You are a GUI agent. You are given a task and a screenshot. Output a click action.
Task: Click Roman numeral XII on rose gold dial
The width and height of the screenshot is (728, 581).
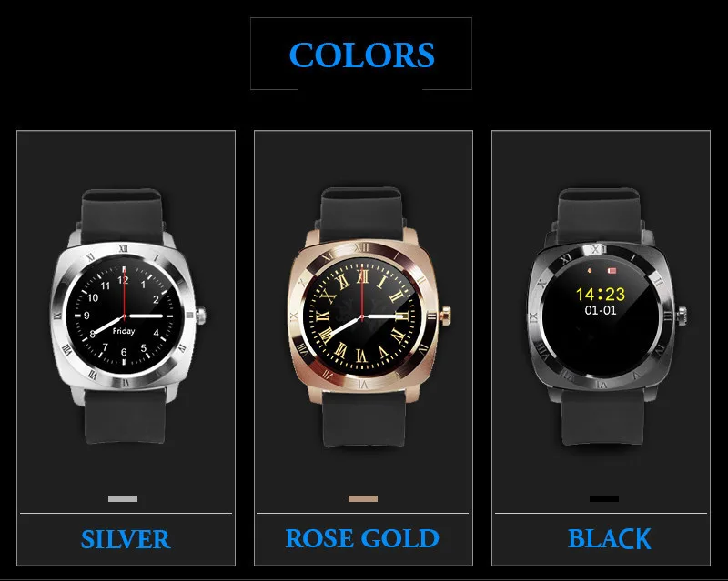[362, 276]
